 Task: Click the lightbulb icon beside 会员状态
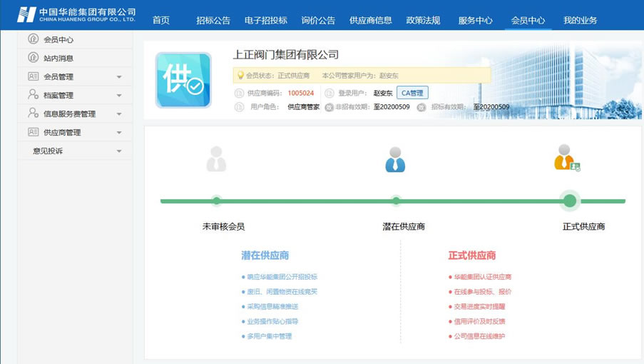240,75
